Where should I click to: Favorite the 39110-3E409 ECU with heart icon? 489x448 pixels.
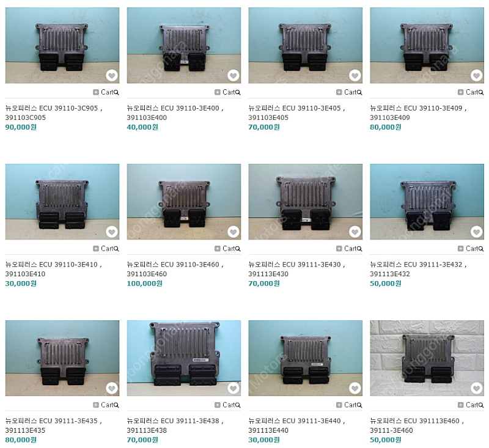click(477, 75)
